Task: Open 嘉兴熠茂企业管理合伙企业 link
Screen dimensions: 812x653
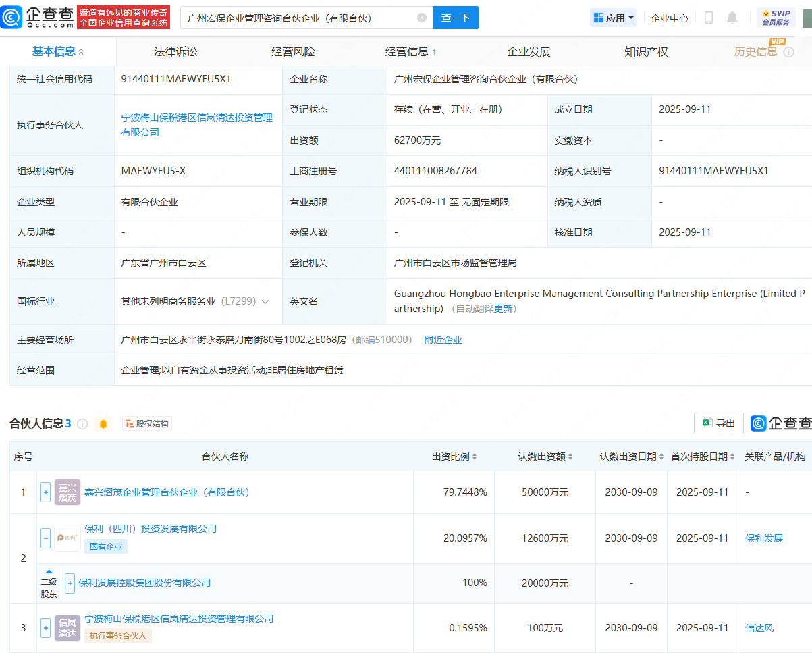Action: (169, 492)
